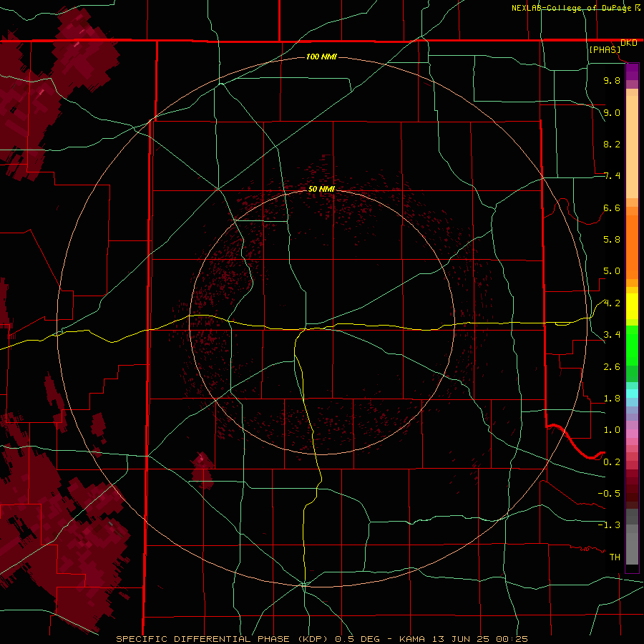Click the -0.5 value on the scale
This screenshot has width=644, height=644.
pos(609,494)
